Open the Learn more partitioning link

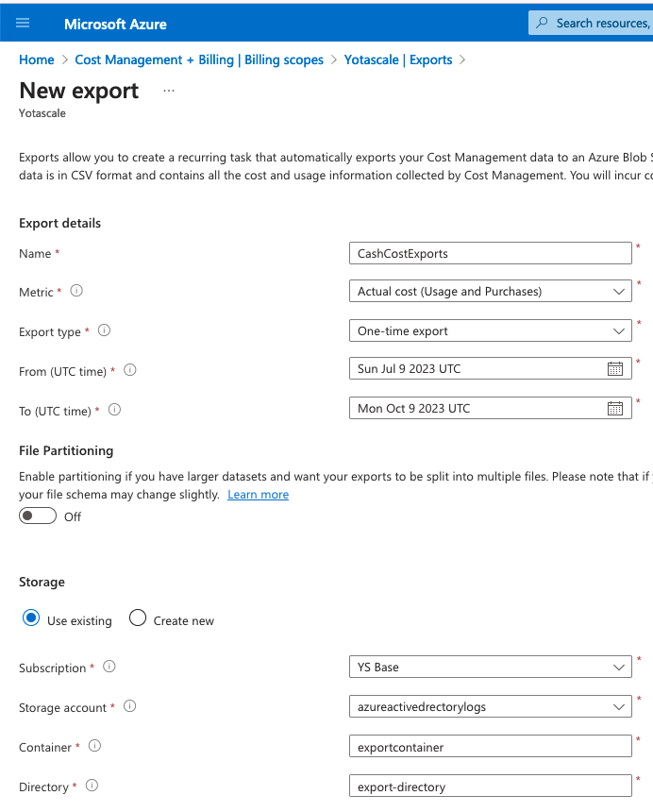click(x=258, y=495)
